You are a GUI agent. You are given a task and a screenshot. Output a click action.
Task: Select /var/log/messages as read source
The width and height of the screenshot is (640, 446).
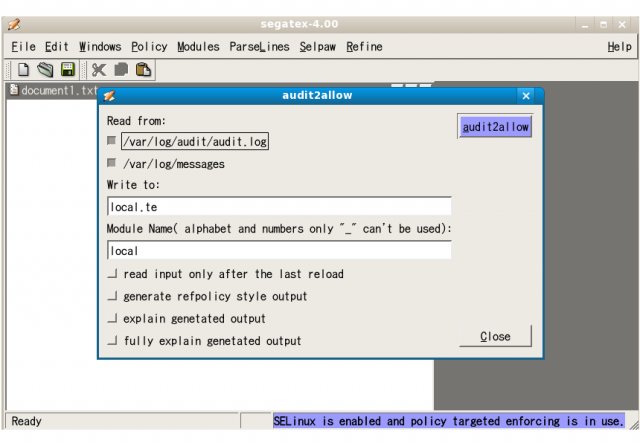pos(111,163)
